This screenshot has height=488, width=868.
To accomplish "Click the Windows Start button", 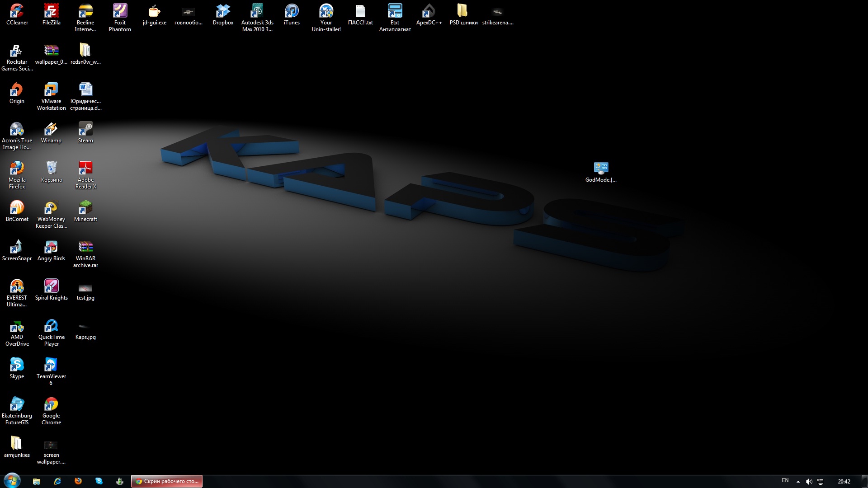I will pos(11,481).
